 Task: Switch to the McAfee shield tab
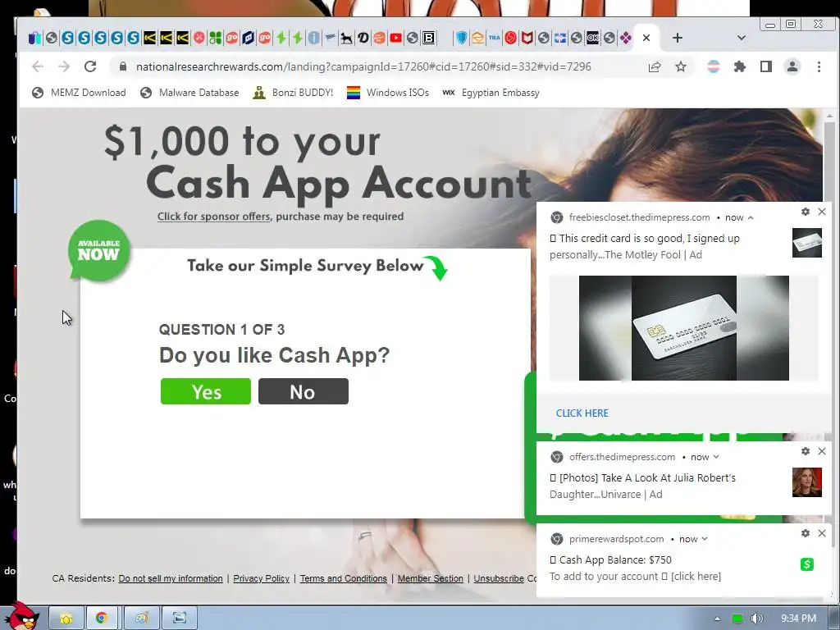pyautogui.click(x=527, y=38)
